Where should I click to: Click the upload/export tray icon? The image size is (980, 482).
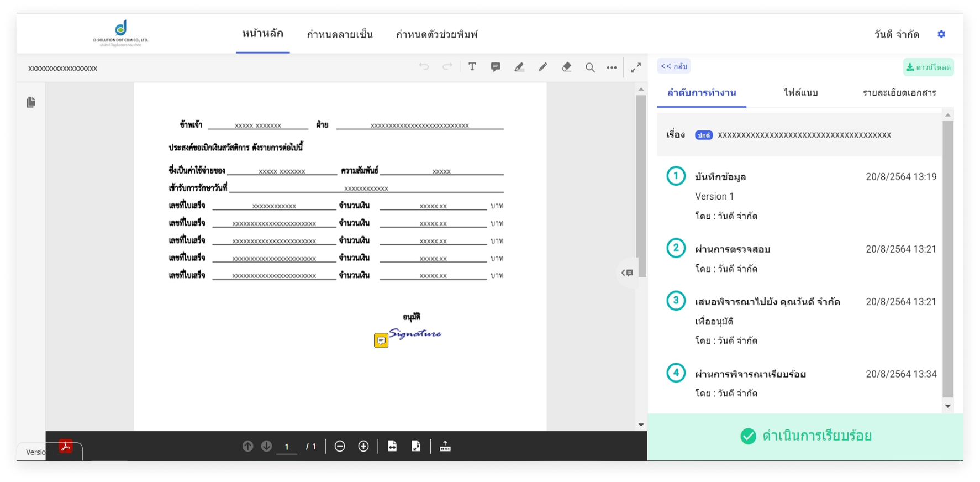(445, 446)
